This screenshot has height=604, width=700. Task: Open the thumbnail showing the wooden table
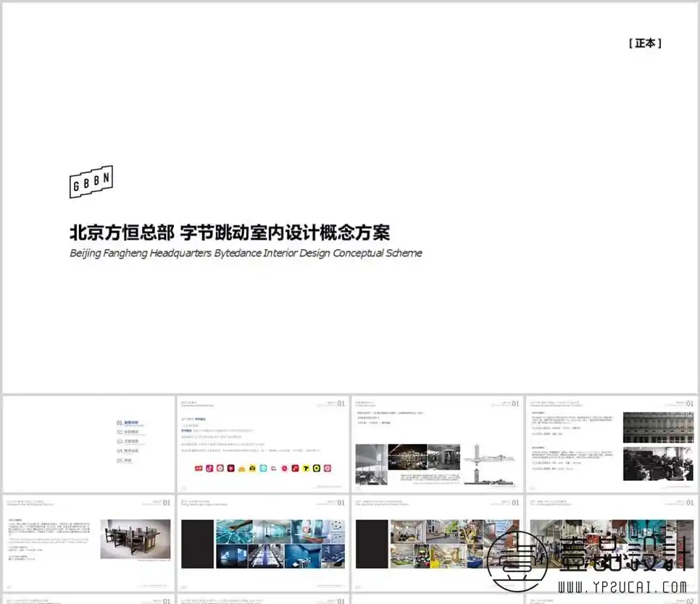[89, 543]
